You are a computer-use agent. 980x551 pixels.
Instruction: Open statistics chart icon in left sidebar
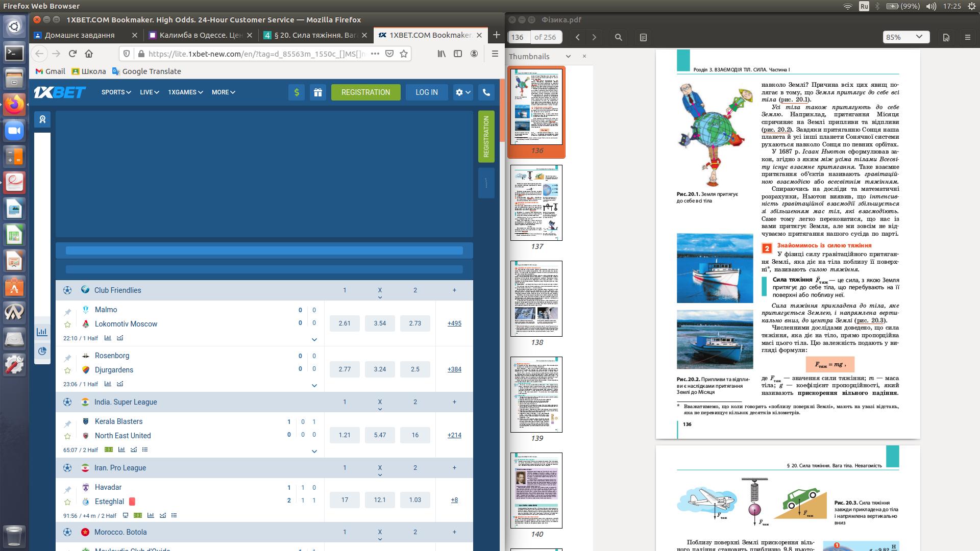pyautogui.click(x=42, y=332)
